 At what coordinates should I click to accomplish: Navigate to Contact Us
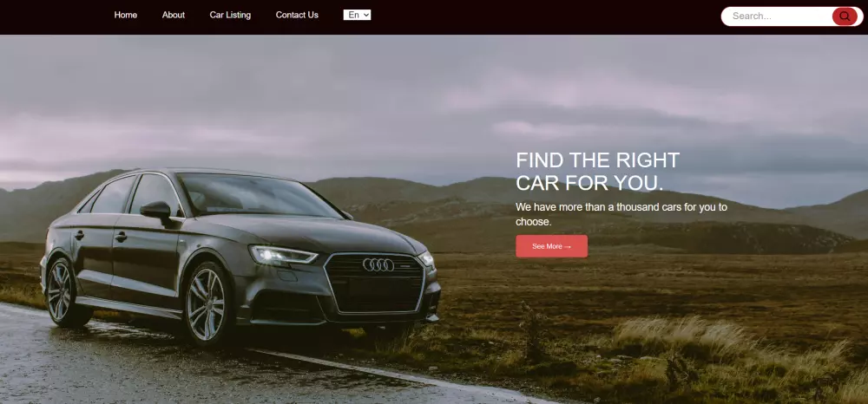(297, 15)
